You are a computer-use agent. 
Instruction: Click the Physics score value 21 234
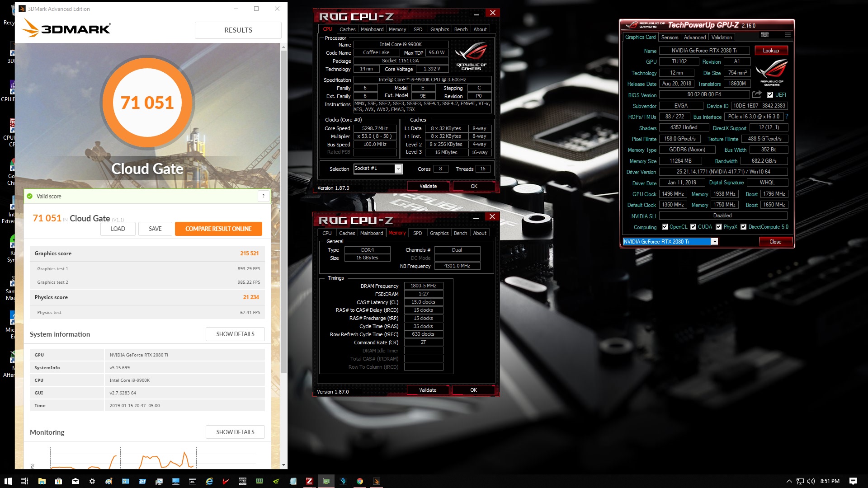tap(251, 297)
